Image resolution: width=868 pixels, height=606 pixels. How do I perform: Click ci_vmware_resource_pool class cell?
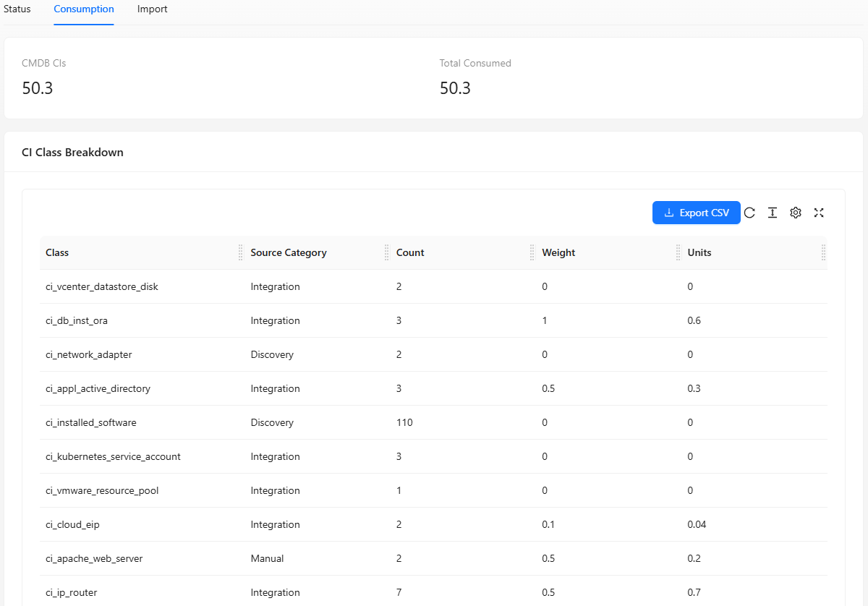click(x=102, y=490)
